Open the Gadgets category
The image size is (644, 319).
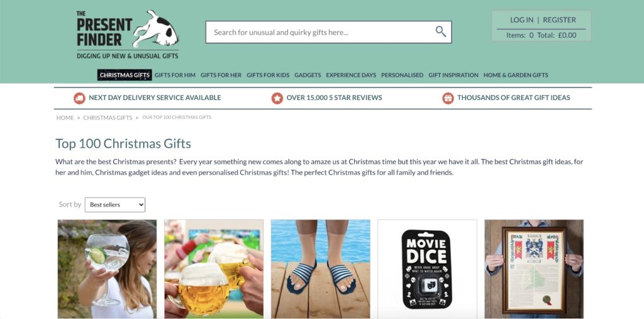pos(308,75)
